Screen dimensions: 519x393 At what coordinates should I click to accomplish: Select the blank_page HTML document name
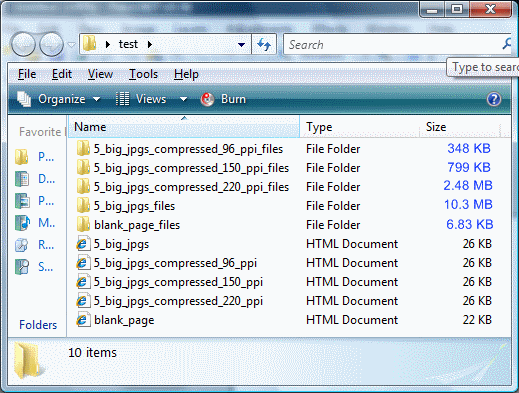(124, 320)
